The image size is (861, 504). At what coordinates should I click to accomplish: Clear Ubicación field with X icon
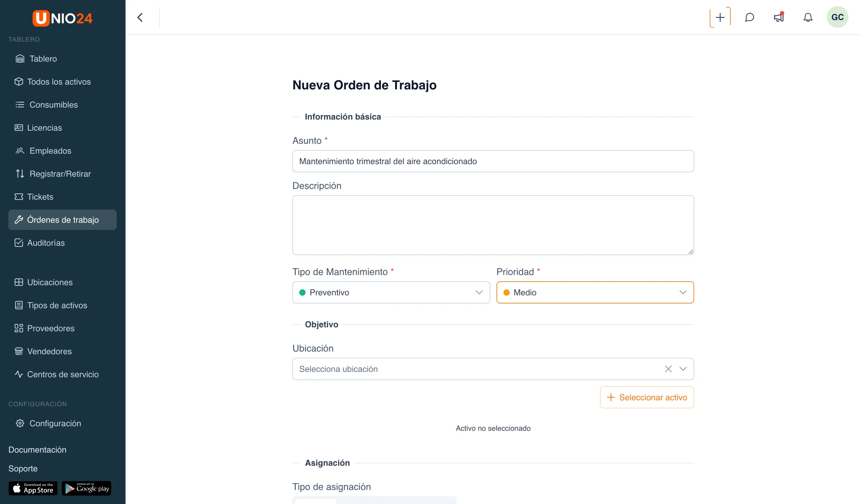(x=668, y=369)
